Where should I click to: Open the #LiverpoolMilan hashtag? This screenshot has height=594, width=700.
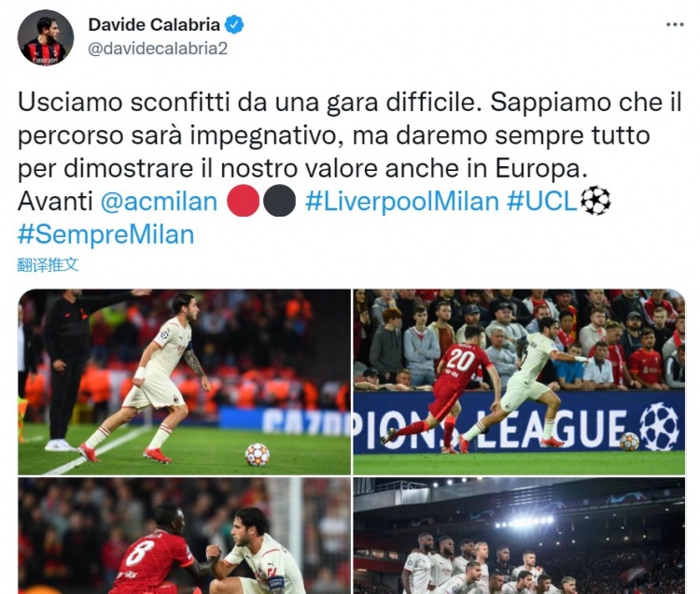pos(402,202)
